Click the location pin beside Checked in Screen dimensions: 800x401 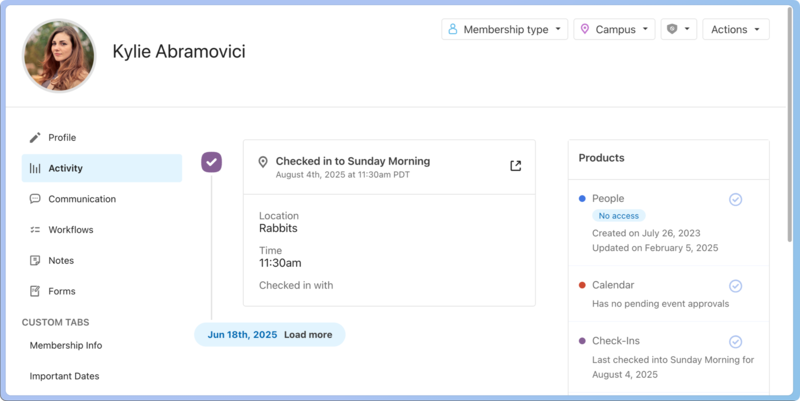pos(263,162)
